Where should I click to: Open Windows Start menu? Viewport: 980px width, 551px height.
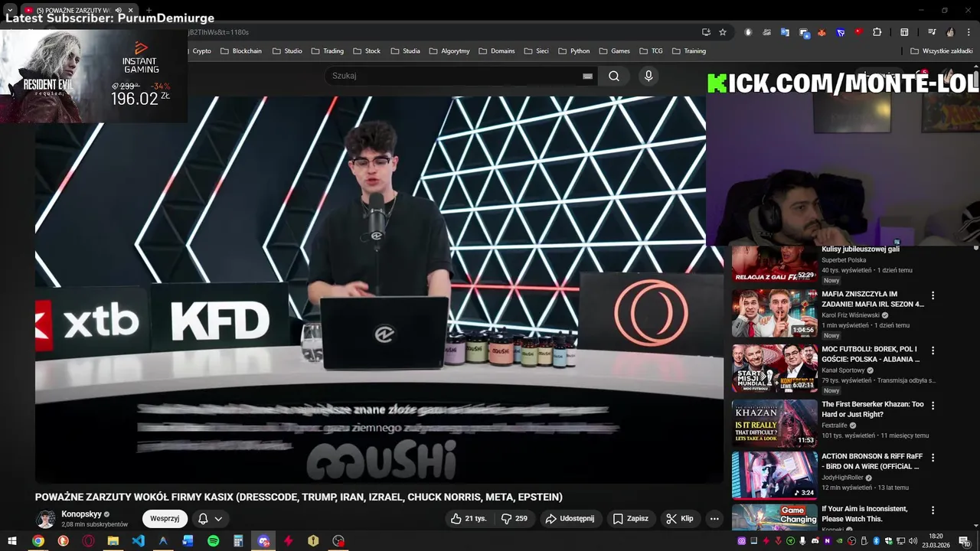click(12, 541)
